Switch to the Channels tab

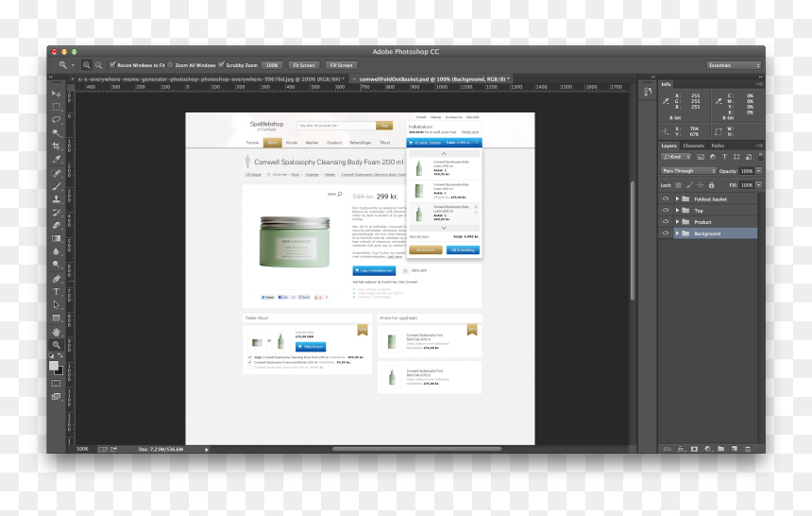(x=693, y=146)
